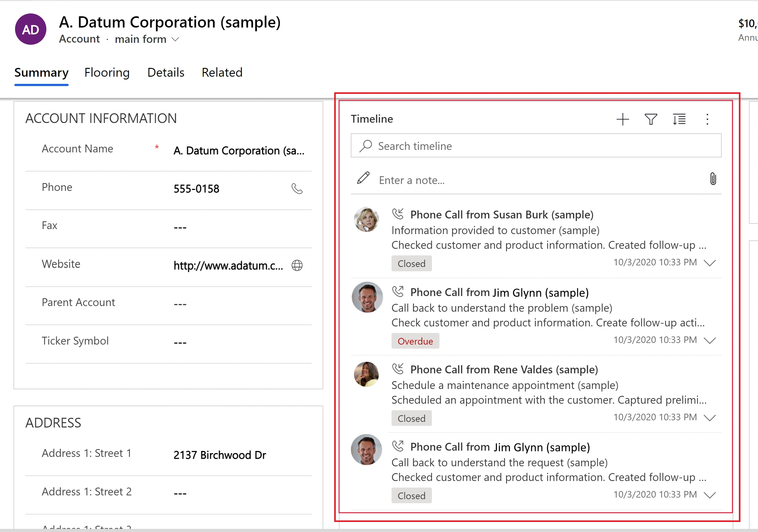Viewport: 758px width, 532px height.
Task: Click the timeline sort order icon
Action: click(x=679, y=119)
